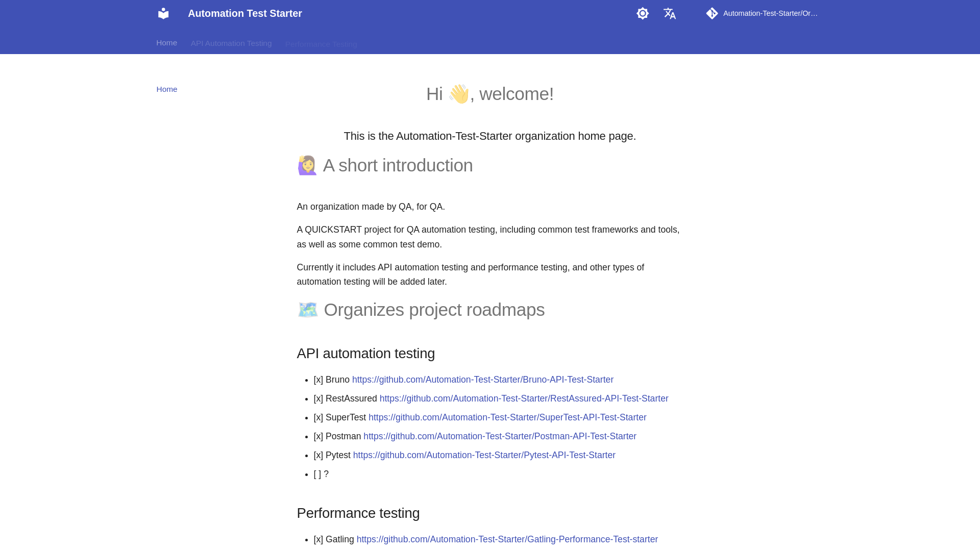Click the '[x] Gatling' list label
The image size is (980, 551).
point(334,539)
